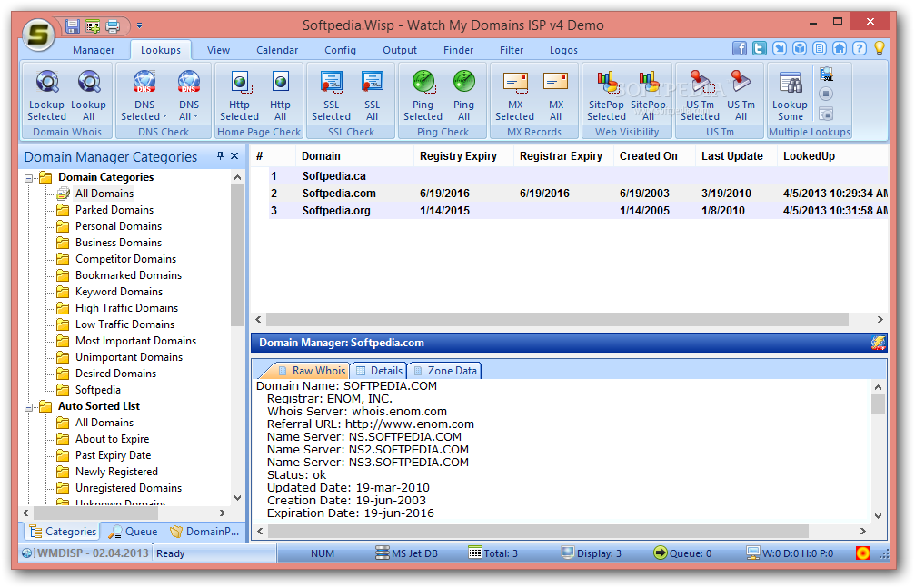Screen dimensions: 915x588
Task: Click the light bulb tips icon
Action: (880, 48)
